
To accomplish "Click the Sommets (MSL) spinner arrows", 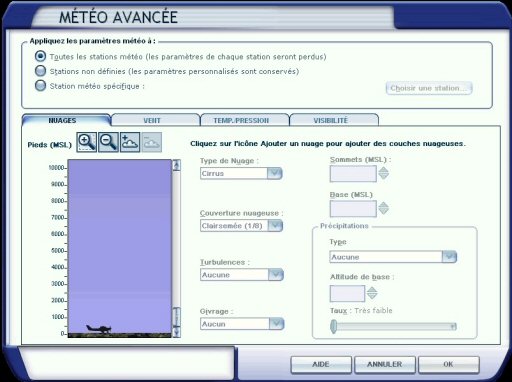I will (x=384, y=173).
